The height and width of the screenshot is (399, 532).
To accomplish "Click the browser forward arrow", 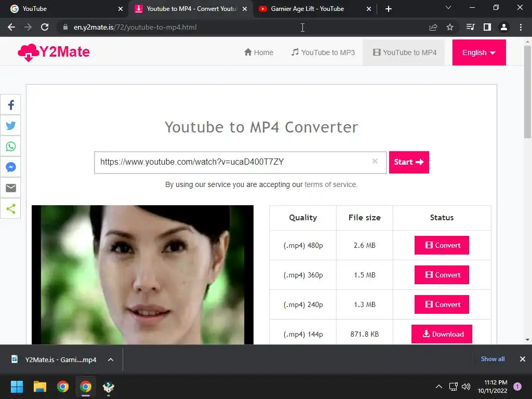I will pyautogui.click(x=28, y=27).
